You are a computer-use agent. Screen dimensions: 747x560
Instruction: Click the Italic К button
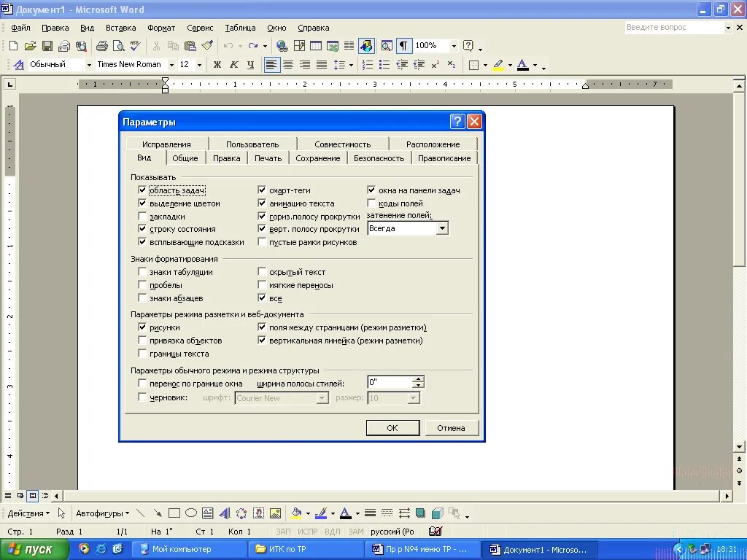[x=234, y=65]
